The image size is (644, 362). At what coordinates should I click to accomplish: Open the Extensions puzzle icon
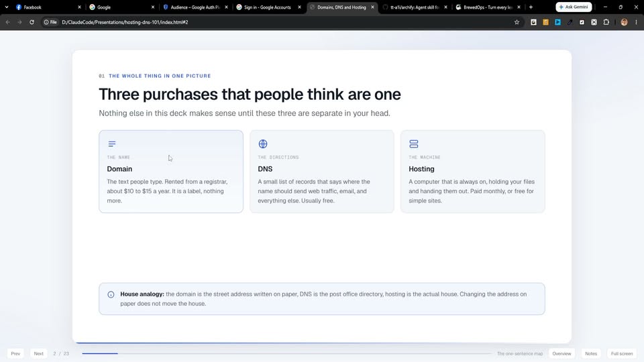pos(606,22)
